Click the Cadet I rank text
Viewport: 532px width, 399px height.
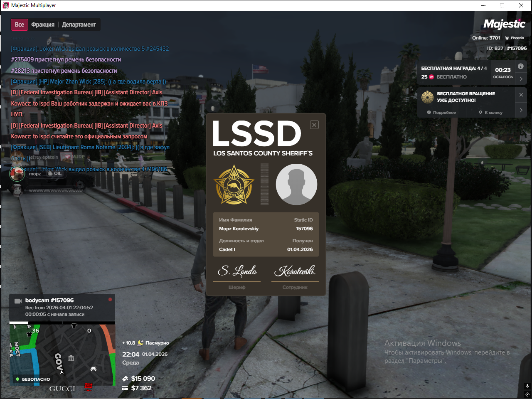click(x=227, y=249)
